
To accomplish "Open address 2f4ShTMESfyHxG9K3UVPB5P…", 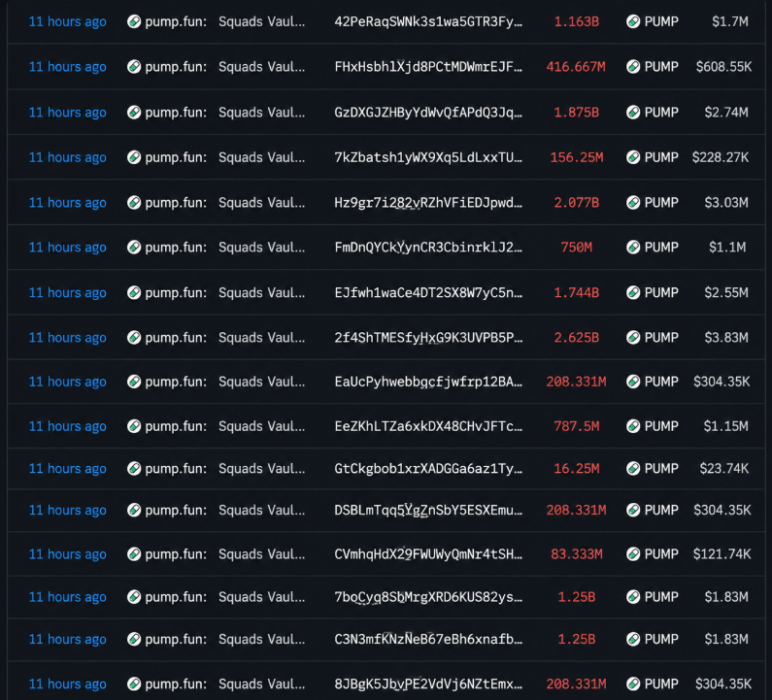I will click(x=428, y=338).
